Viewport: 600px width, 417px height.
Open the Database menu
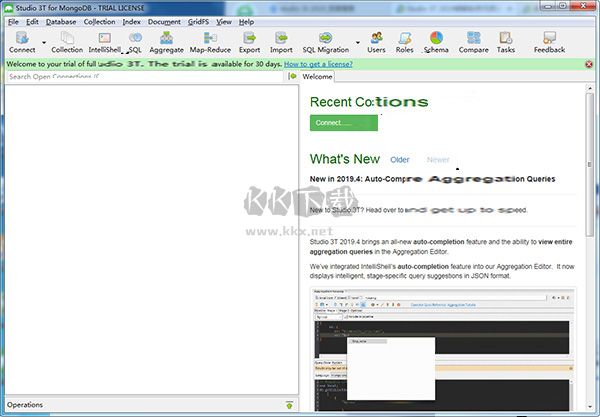61,22
